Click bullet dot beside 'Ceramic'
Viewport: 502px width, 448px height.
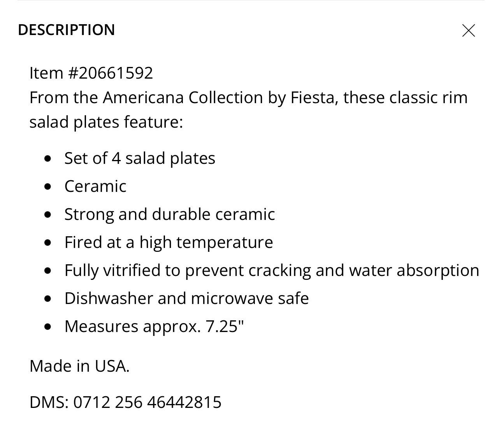[x=48, y=186]
